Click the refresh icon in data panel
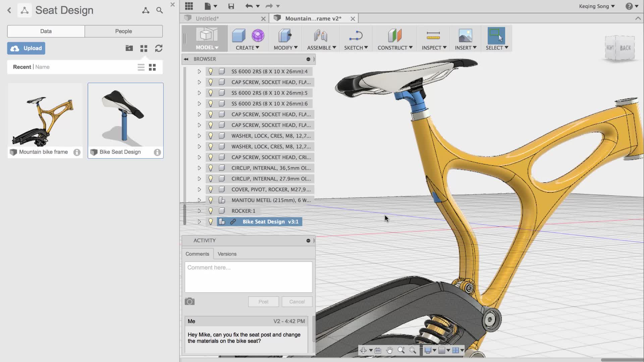This screenshot has height=362, width=644. tap(159, 48)
